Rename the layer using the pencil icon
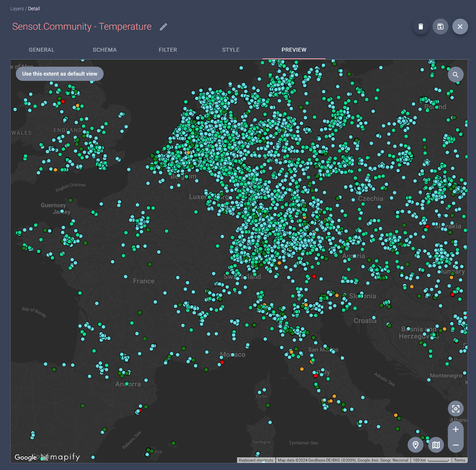Viewport: 476px width, 470px height. [163, 27]
